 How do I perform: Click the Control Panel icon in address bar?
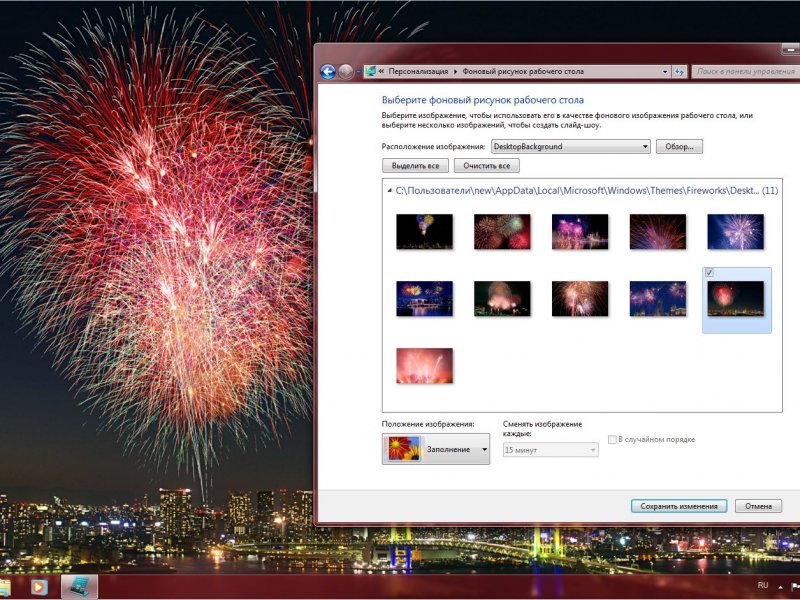click(370, 71)
